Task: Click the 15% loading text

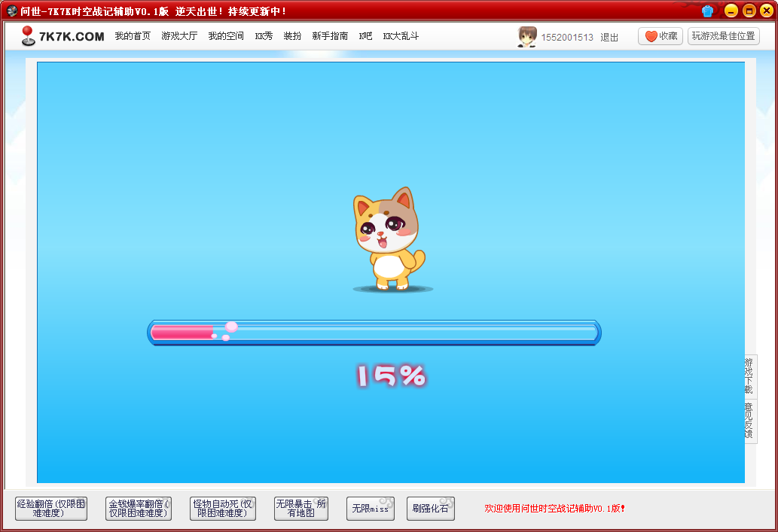Action: (391, 375)
